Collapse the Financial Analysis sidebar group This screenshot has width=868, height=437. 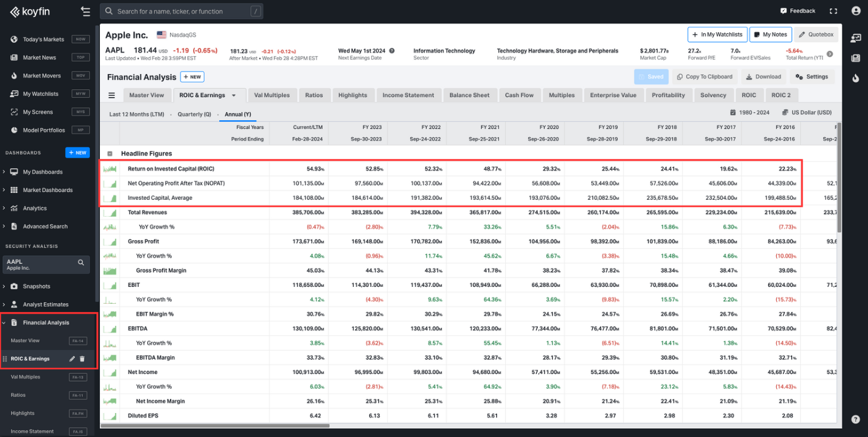(4, 322)
